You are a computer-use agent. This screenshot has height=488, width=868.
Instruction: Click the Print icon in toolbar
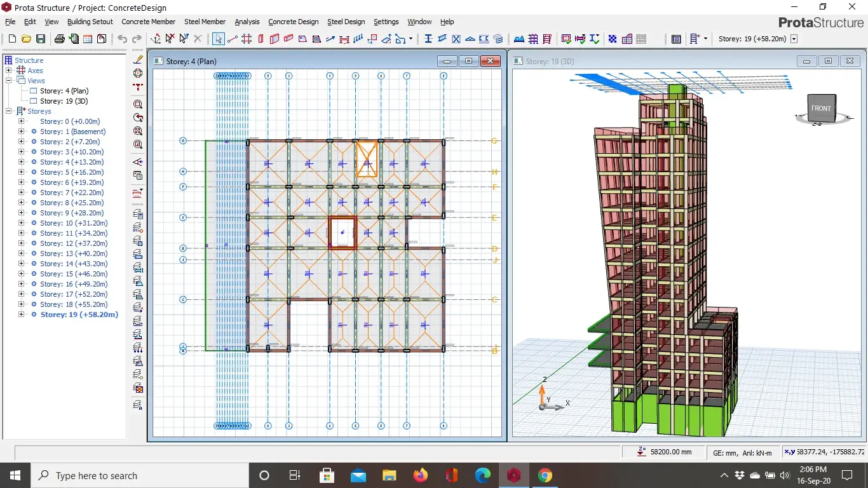(59, 39)
